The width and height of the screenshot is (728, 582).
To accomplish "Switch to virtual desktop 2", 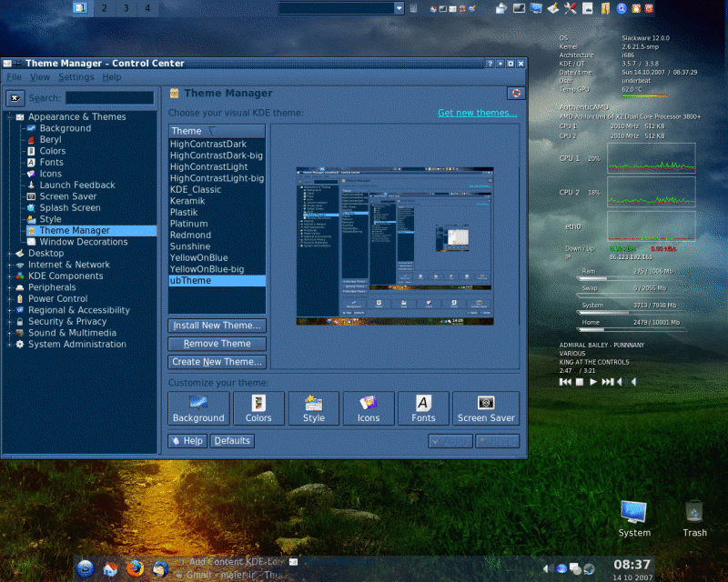I will click(105, 8).
